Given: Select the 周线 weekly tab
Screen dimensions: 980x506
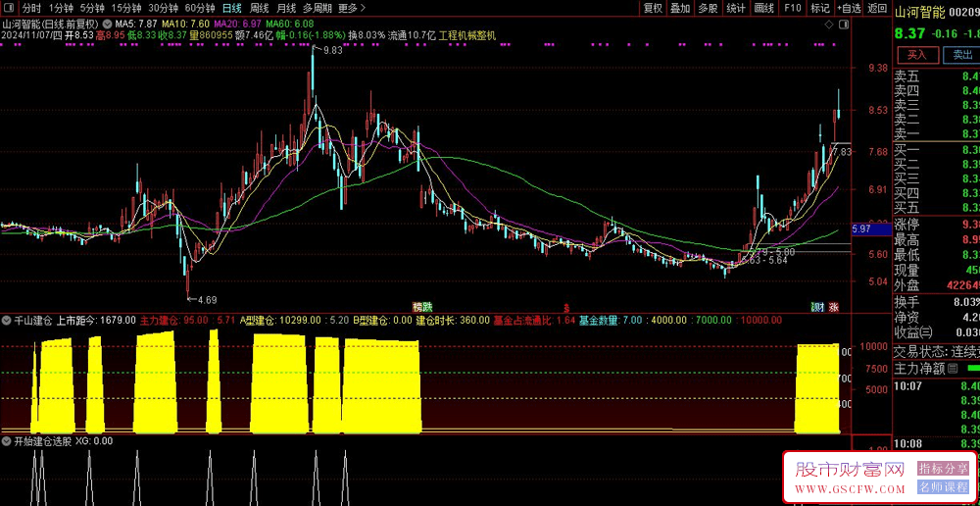Looking at the screenshot, I should tap(259, 8).
